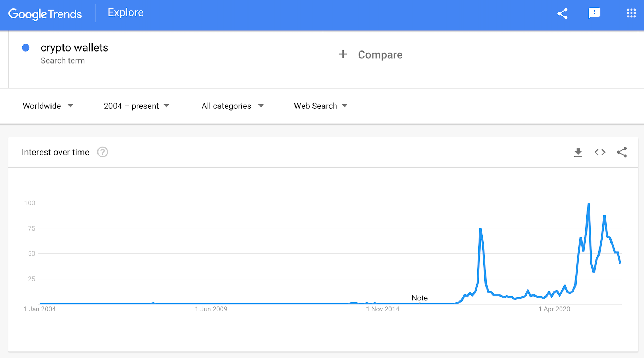Screen dimensions: 644x358
Task: Share the Interest over time chart
Action: 622,152
